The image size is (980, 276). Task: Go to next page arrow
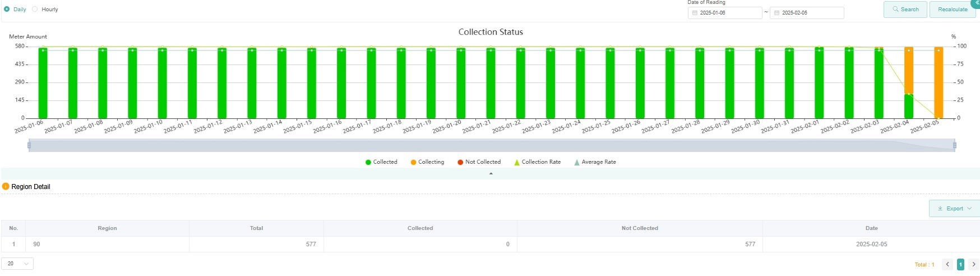[973, 264]
